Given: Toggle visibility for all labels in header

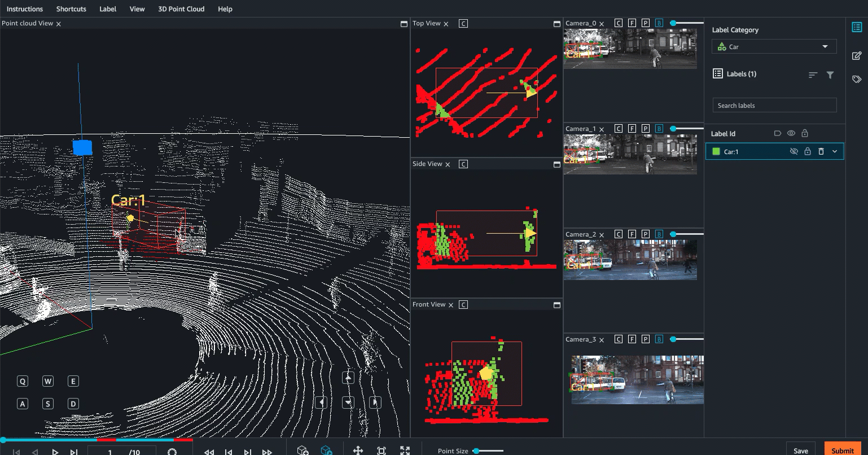Looking at the screenshot, I should tap(791, 134).
